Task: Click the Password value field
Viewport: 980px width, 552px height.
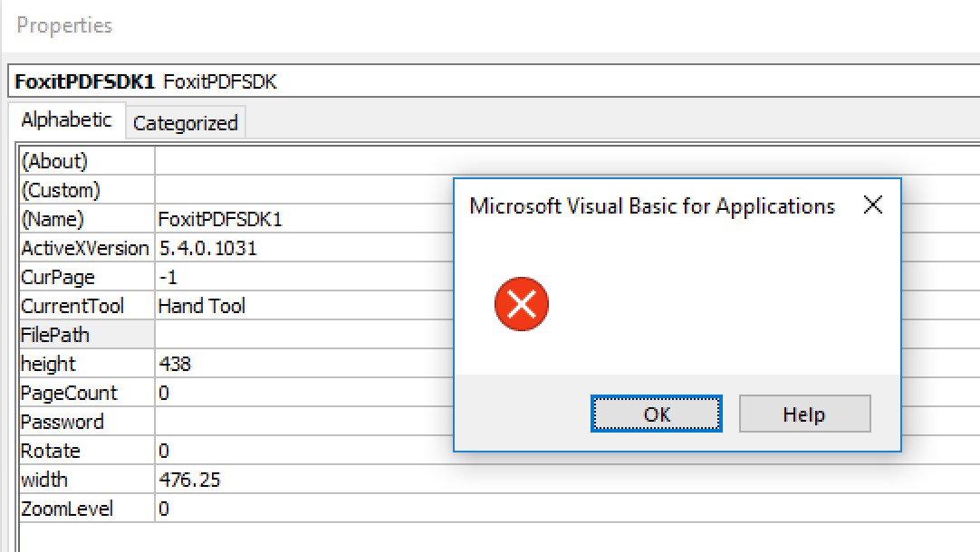Action: click(x=299, y=422)
